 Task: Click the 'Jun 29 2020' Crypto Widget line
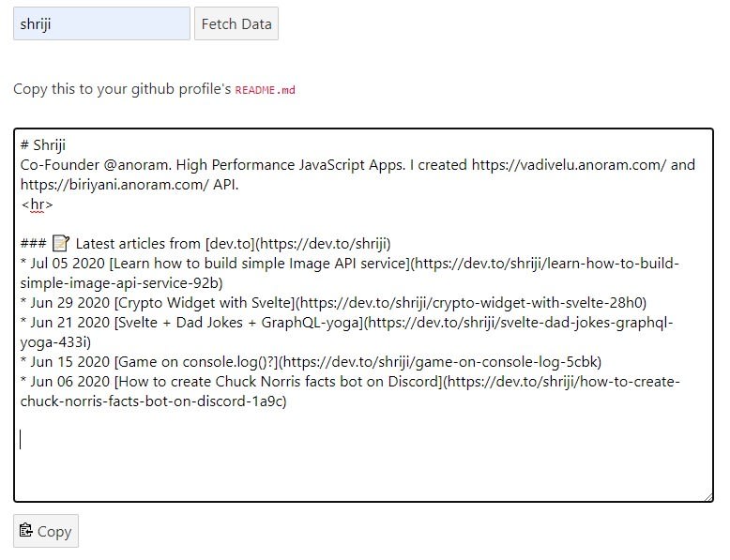point(333,303)
